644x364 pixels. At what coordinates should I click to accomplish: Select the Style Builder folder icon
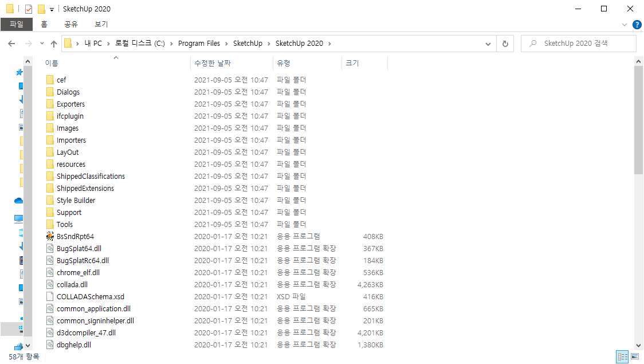point(50,200)
